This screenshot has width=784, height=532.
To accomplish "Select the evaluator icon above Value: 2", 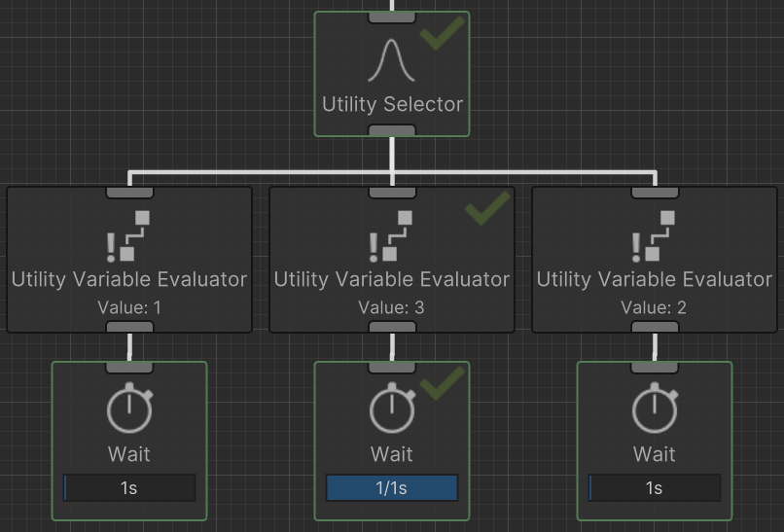I will (x=654, y=236).
